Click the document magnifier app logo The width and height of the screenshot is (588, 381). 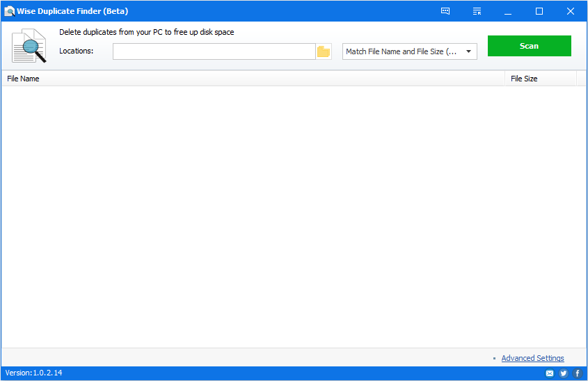29,46
